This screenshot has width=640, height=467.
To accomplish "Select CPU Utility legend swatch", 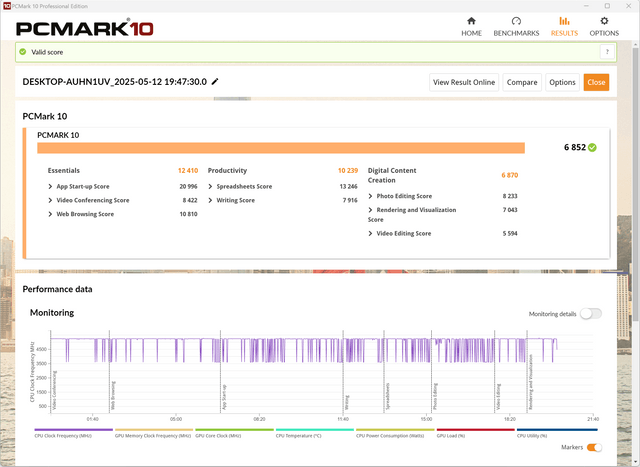I will pyautogui.click(x=557, y=429).
